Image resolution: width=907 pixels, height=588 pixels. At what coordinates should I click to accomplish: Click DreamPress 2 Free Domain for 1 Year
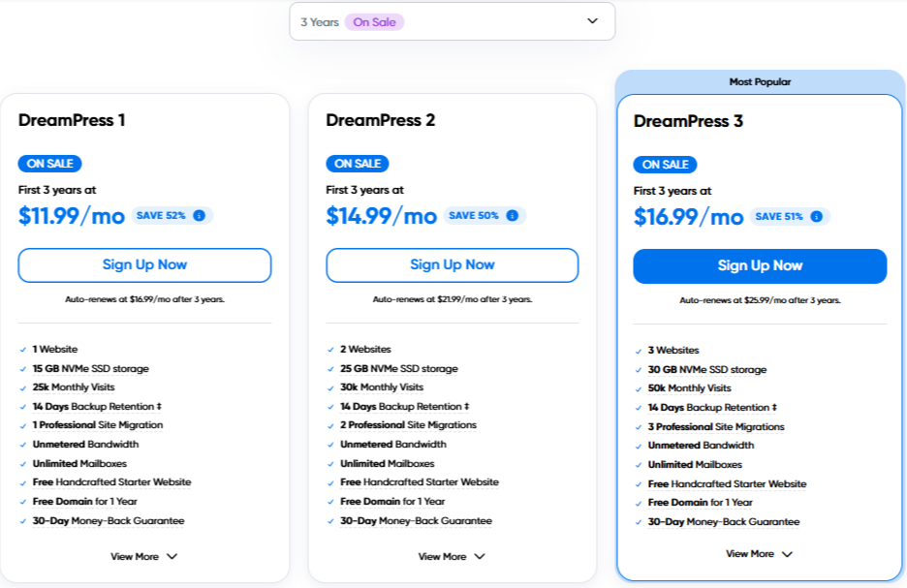(392, 501)
